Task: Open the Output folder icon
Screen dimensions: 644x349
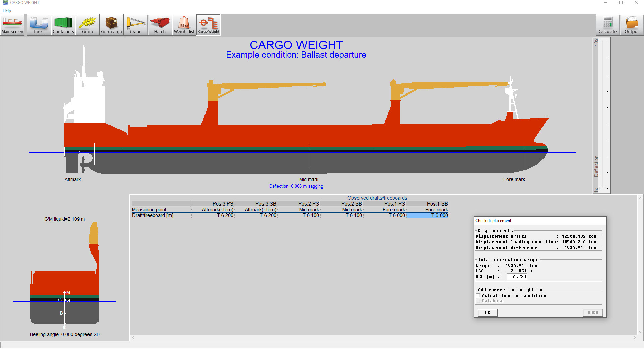Action: [632, 25]
